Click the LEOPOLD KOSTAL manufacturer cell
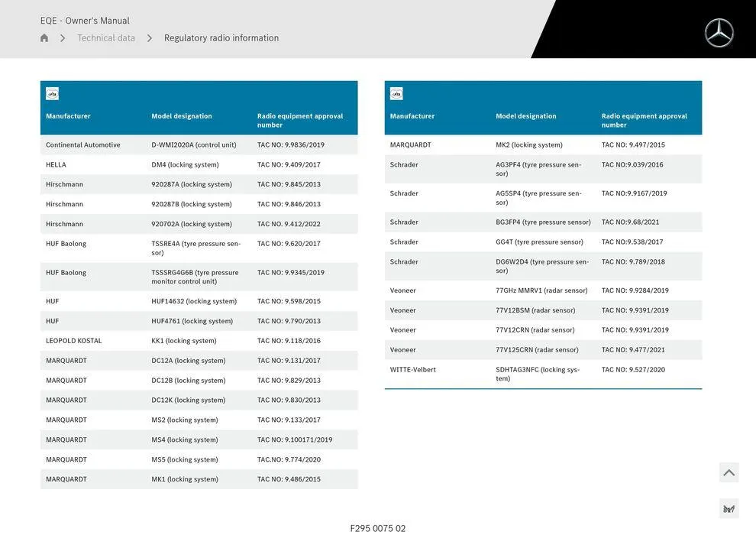The image size is (756, 535). coord(73,341)
